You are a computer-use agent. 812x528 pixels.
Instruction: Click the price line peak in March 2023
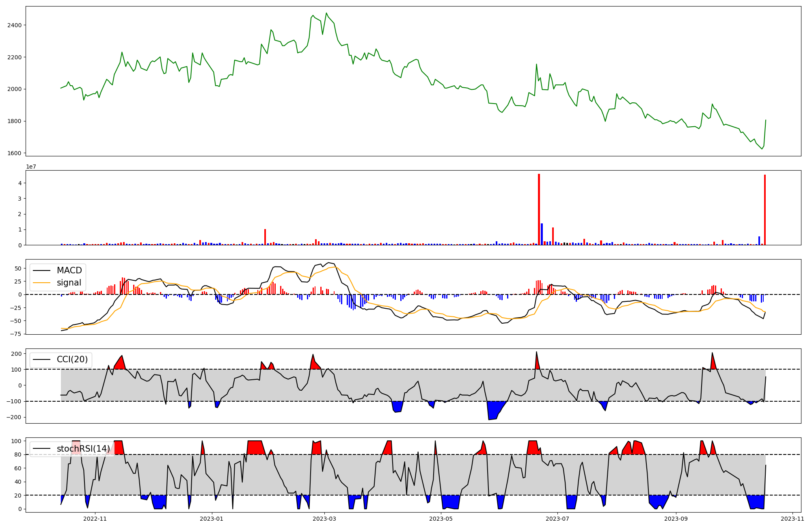(x=326, y=13)
